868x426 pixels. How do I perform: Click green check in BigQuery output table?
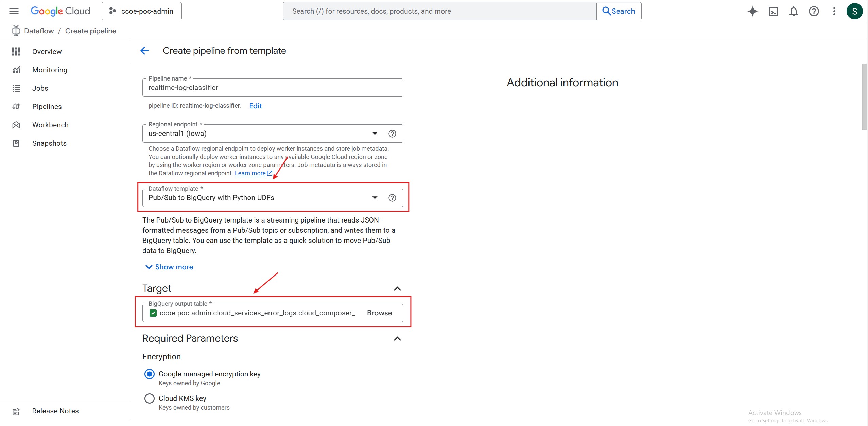point(153,313)
